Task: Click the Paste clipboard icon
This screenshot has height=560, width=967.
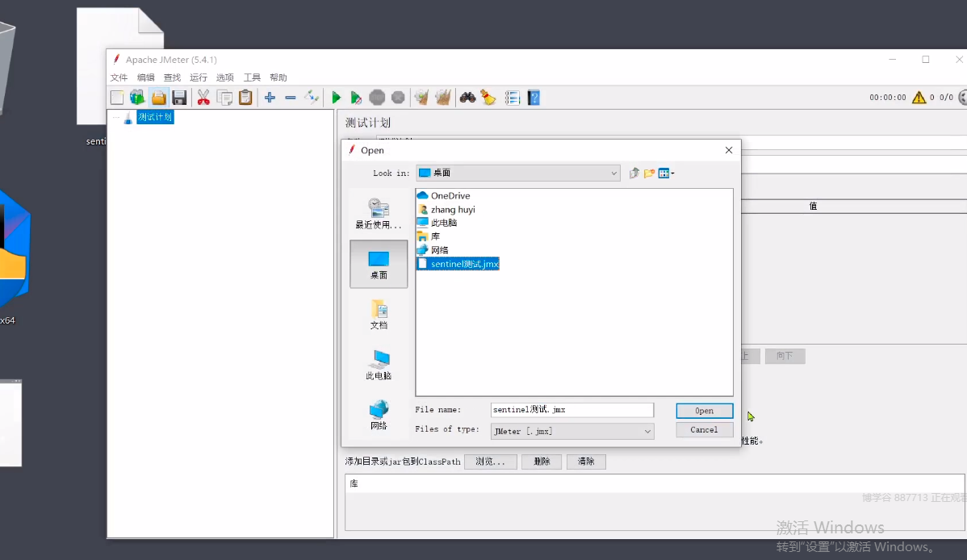Action: point(245,98)
